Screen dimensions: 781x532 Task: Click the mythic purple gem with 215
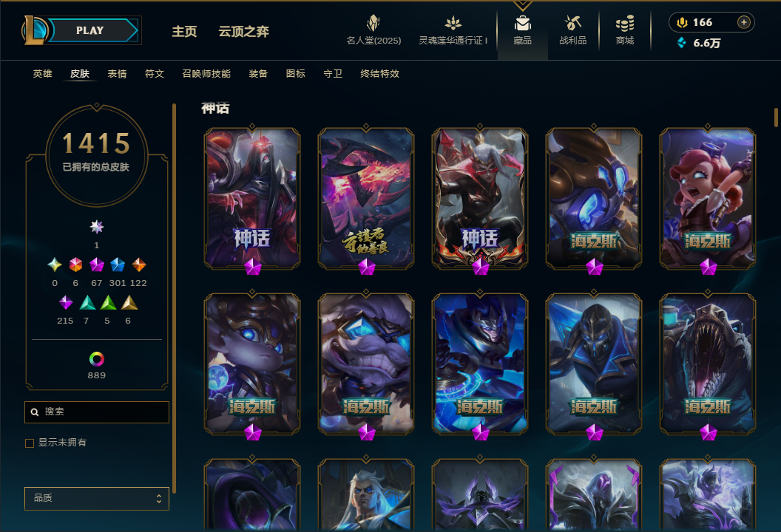(66, 303)
